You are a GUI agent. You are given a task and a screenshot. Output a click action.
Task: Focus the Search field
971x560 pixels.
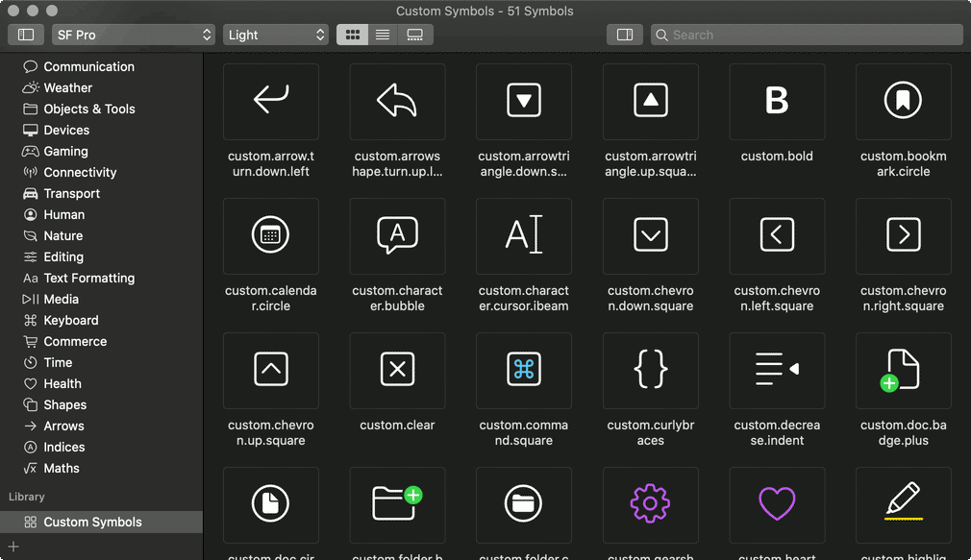coord(807,35)
